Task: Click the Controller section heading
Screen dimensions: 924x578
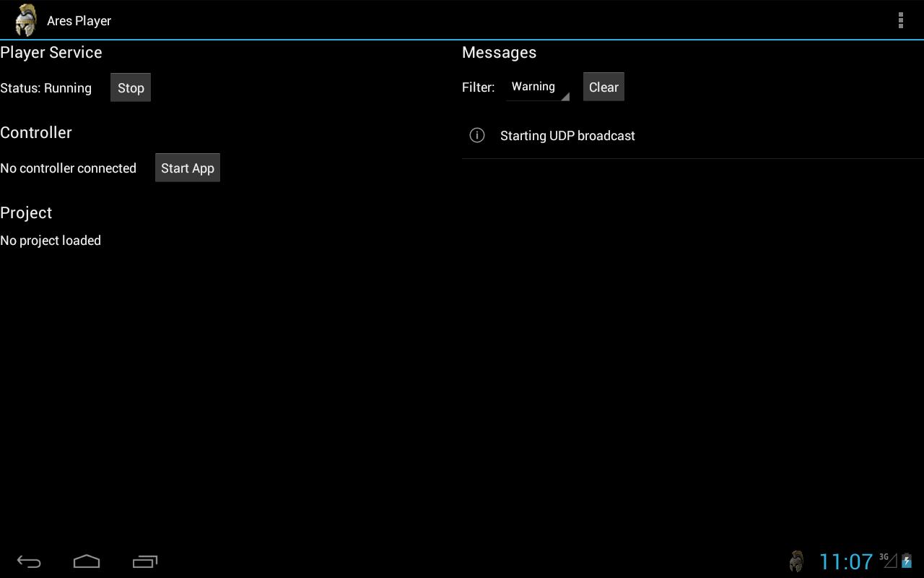Action: pos(36,132)
